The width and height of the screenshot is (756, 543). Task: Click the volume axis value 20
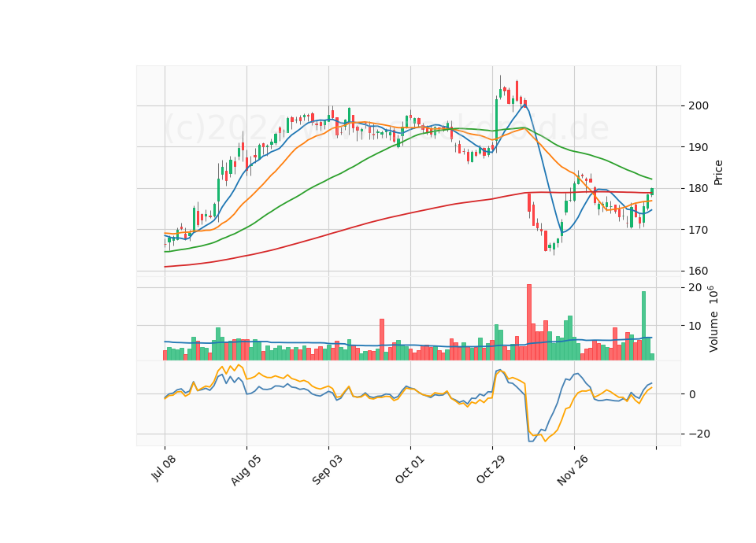695,288
